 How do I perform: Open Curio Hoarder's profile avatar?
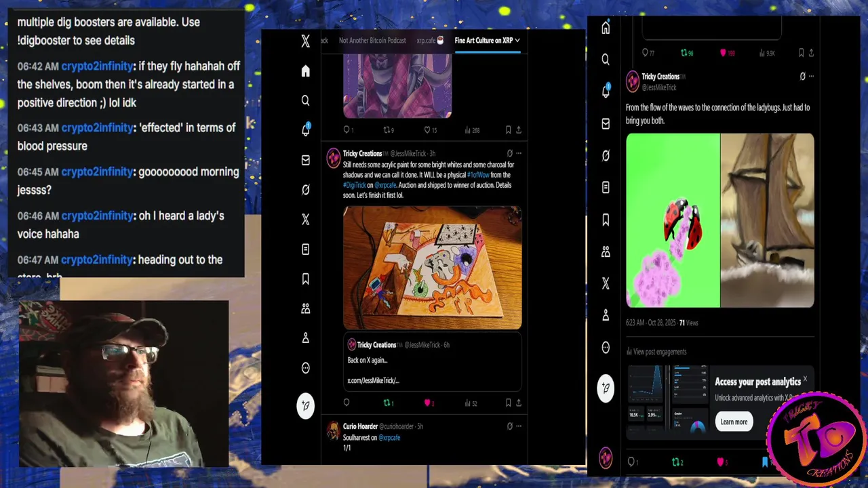tap(333, 430)
